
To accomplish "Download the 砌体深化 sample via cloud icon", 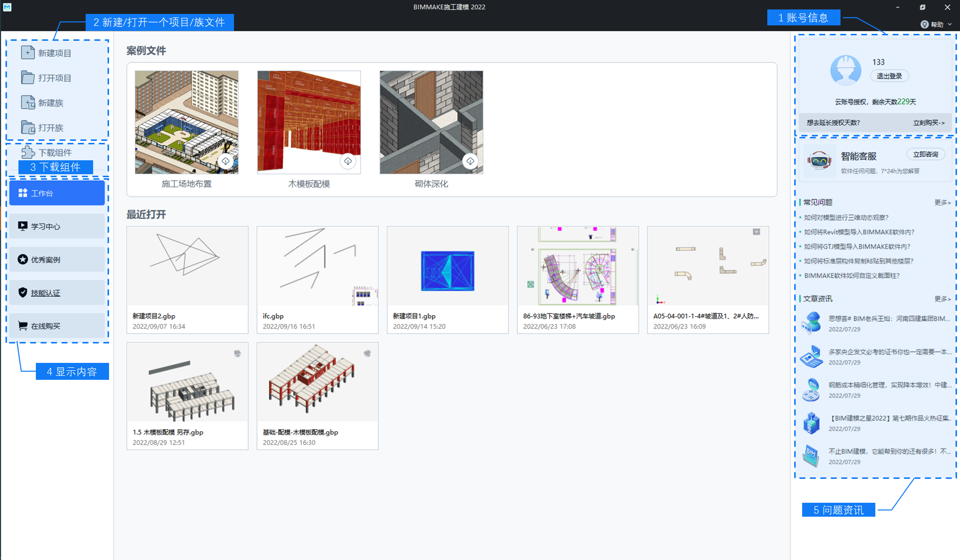I will click(470, 161).
